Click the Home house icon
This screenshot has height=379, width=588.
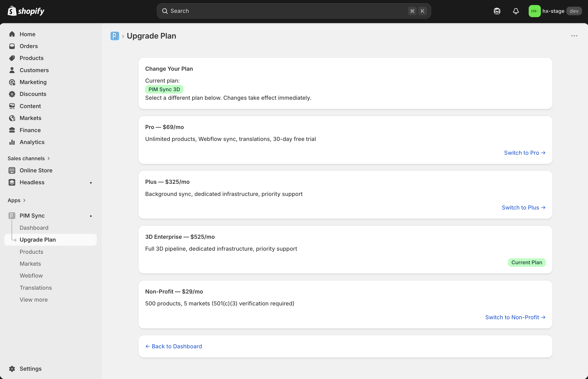[12, 34]
